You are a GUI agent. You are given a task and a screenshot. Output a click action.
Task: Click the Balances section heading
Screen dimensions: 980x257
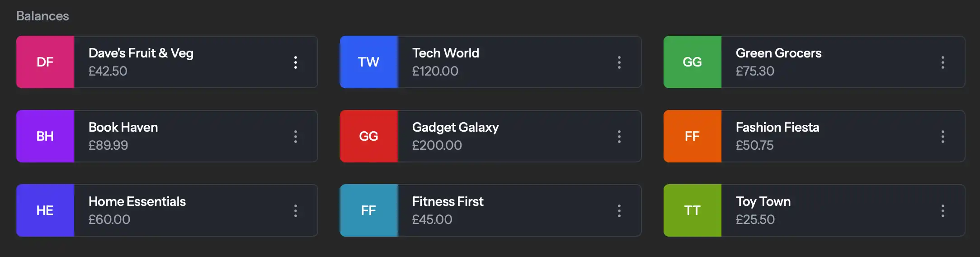pyautogui.click(x=42, y=16)
